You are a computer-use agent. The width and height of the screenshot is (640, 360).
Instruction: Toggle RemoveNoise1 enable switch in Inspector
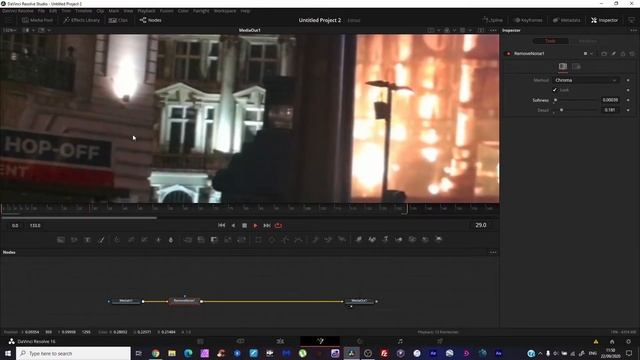click(x=509, y=53)
